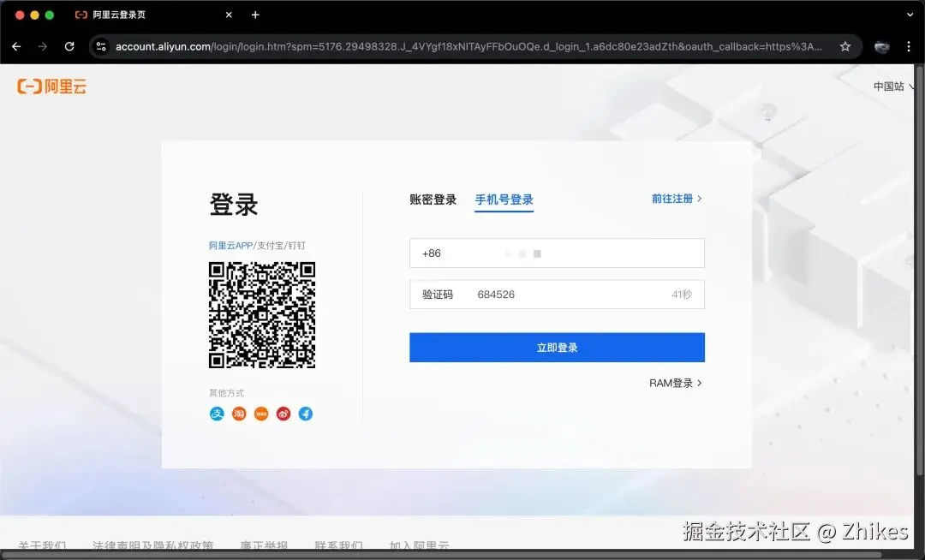This screenshot has width=925, height=560.
Task: Click the 阿里云 logo
Action: coord(52,86)
